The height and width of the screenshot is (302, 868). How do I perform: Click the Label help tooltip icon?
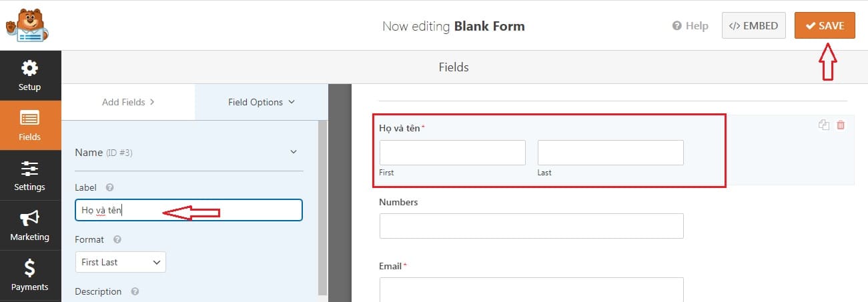(110, 188)
